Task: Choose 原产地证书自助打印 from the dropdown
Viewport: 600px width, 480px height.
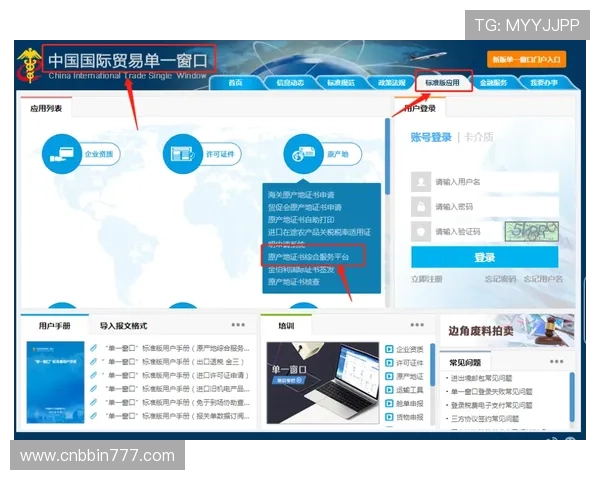Action: click(x=301, y=219)
